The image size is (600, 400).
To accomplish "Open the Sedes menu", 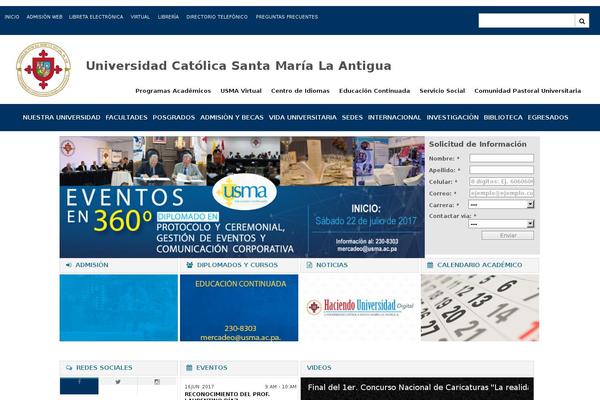I will point(352,118).
